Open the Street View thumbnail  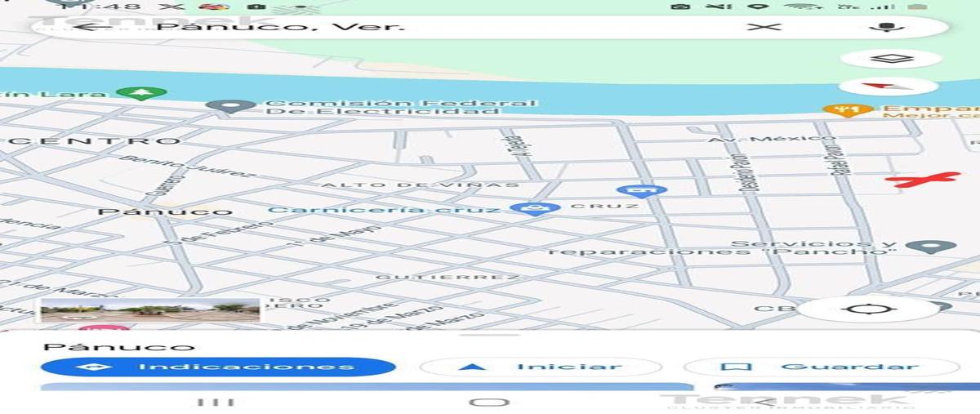coord(150,311)
